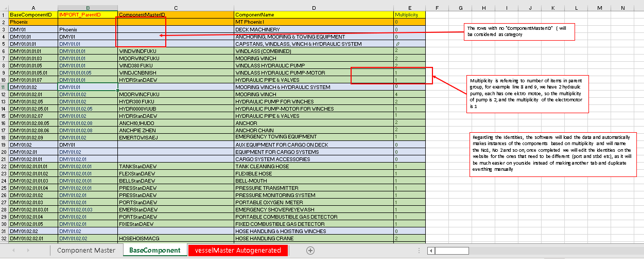Screen dimensions: 644x267
Task: Select CARGO SYSTEM ACCESSORIES cell
Action: 314,159
